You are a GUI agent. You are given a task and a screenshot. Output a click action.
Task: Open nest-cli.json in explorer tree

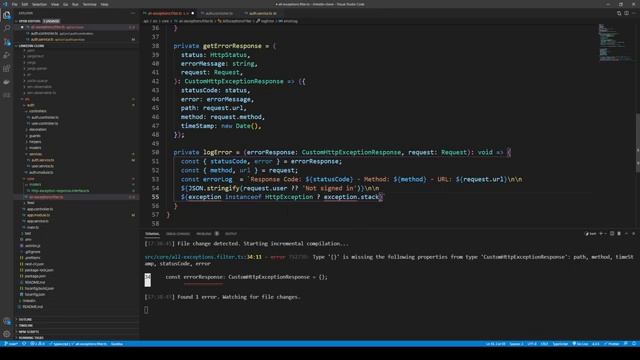point(33,264)
